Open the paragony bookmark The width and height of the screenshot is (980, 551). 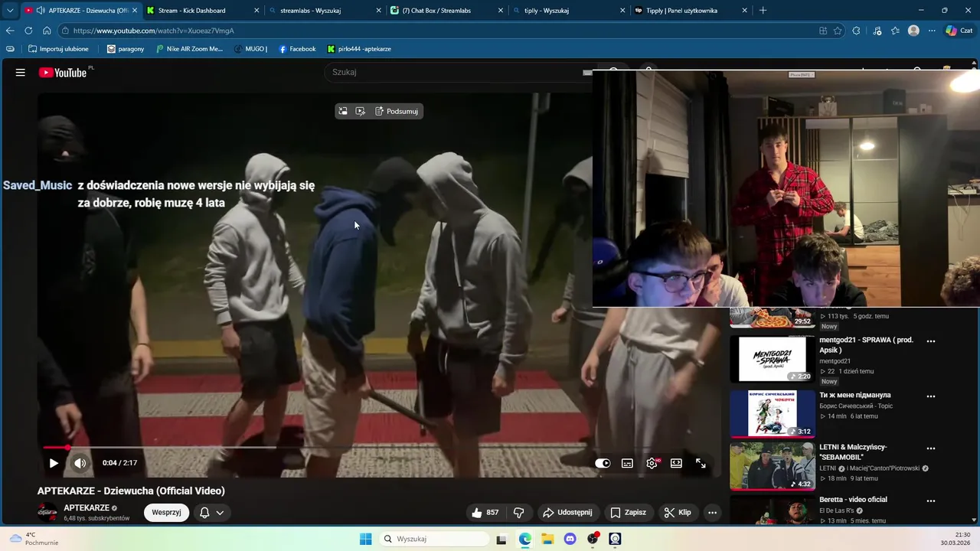click(126, 49)
